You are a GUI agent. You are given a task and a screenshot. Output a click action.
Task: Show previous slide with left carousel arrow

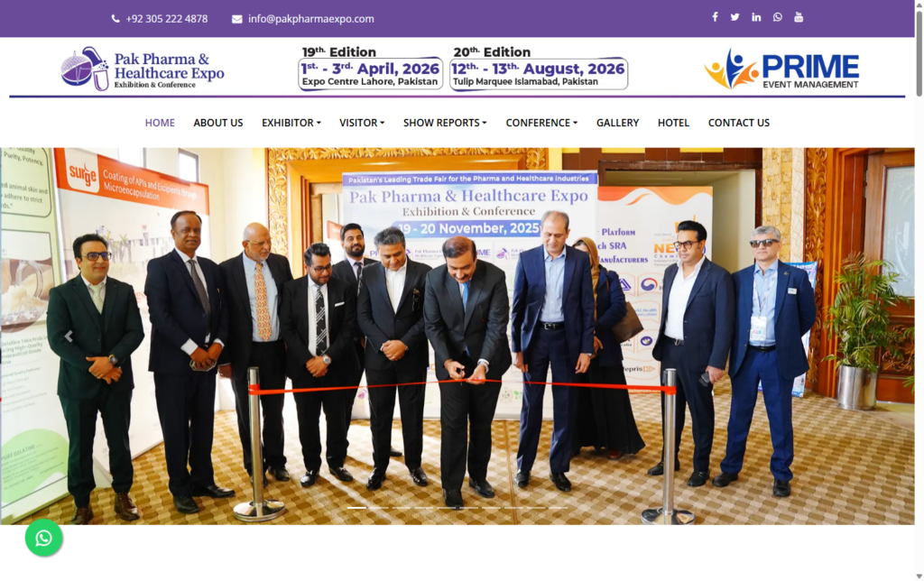click(x=69, y=336)
